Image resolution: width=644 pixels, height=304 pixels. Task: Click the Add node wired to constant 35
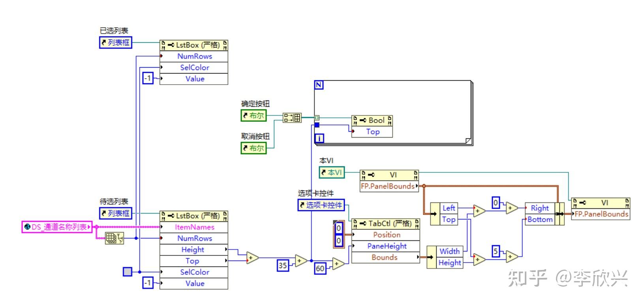coord(301,261)
